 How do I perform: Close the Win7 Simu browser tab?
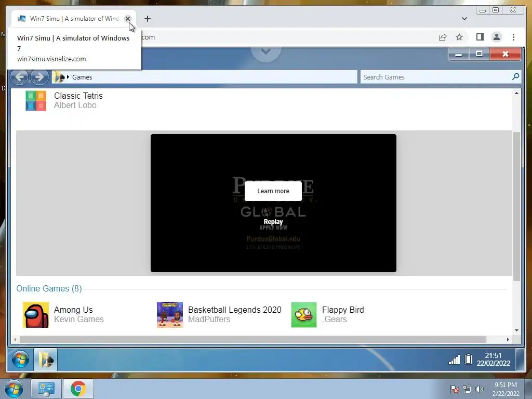coord(128,19)
